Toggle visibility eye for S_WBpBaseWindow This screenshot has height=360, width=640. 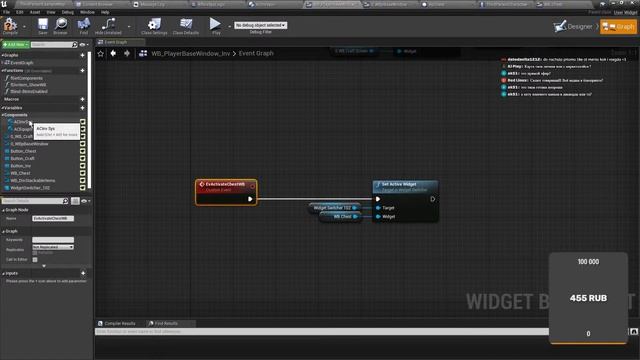82,144
